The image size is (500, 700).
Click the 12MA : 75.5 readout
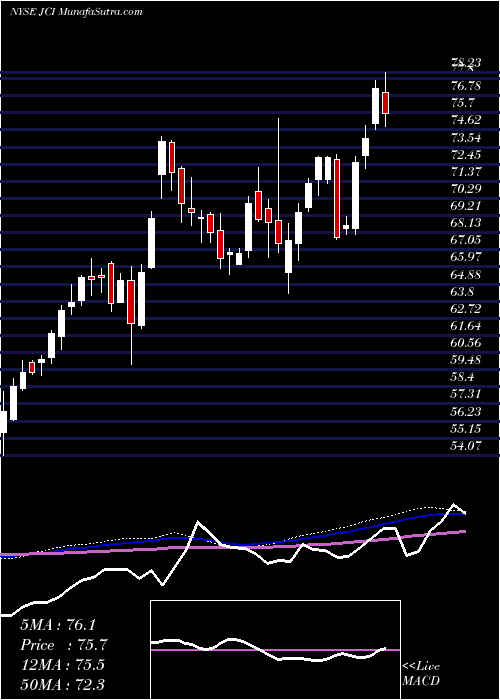click(62, 665)
